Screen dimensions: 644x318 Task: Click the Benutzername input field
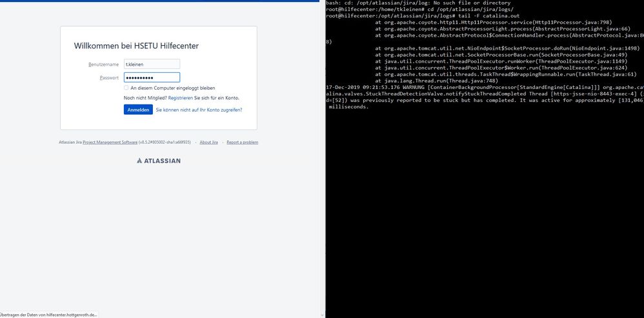tap(152, 64)
